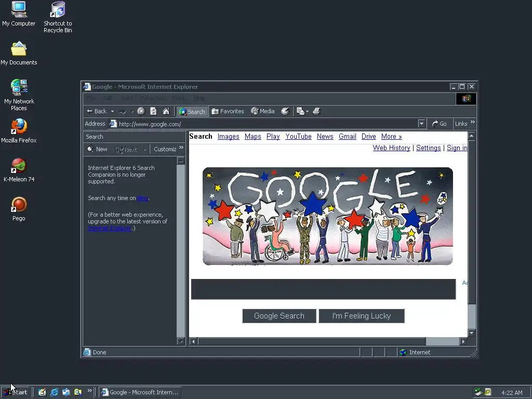Click the page vertical scrollbar thumb

pos(472,222)
